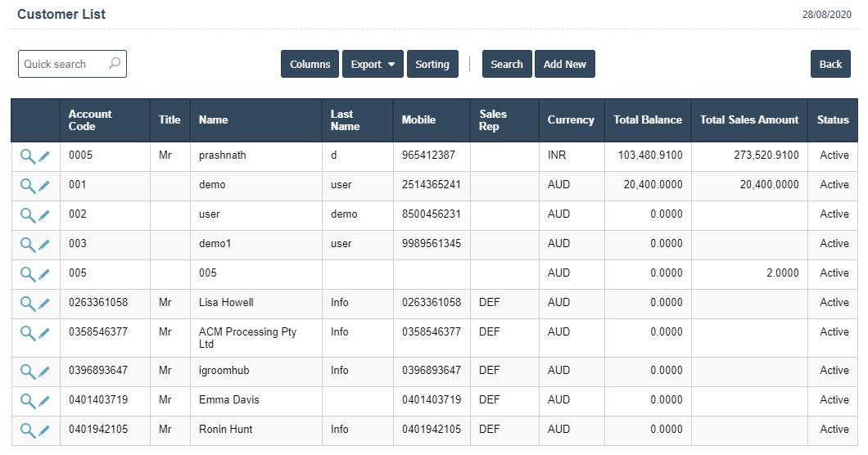Click the pencil icon for Ronin Hunt
Screen dimensions: 868x455
[44, 430]
